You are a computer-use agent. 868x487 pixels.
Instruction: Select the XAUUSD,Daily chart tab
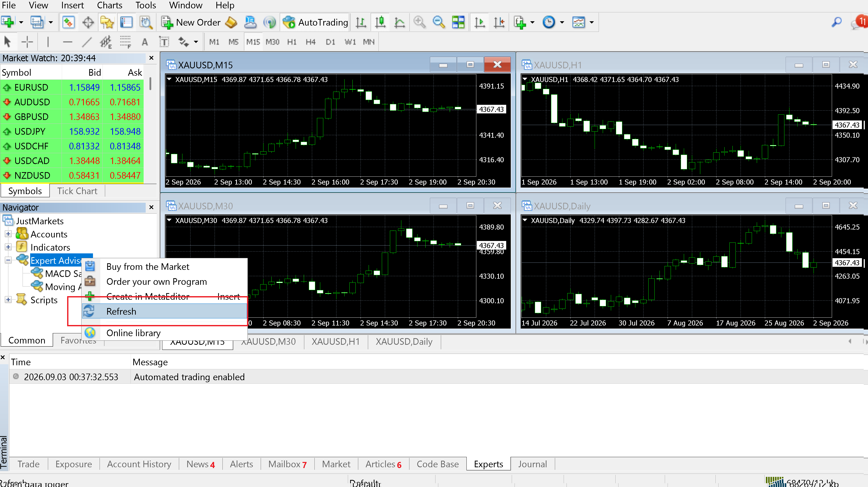point(404,342)
